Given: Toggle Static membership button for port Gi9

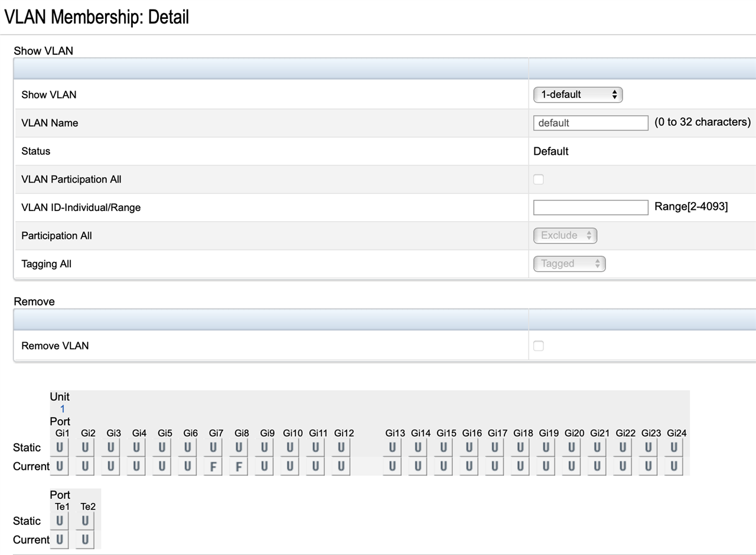Looking at the screenshot, I should (264, 447).
